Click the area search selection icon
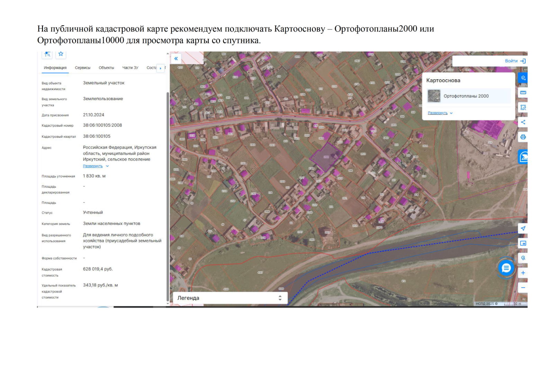 pos(523,108)
